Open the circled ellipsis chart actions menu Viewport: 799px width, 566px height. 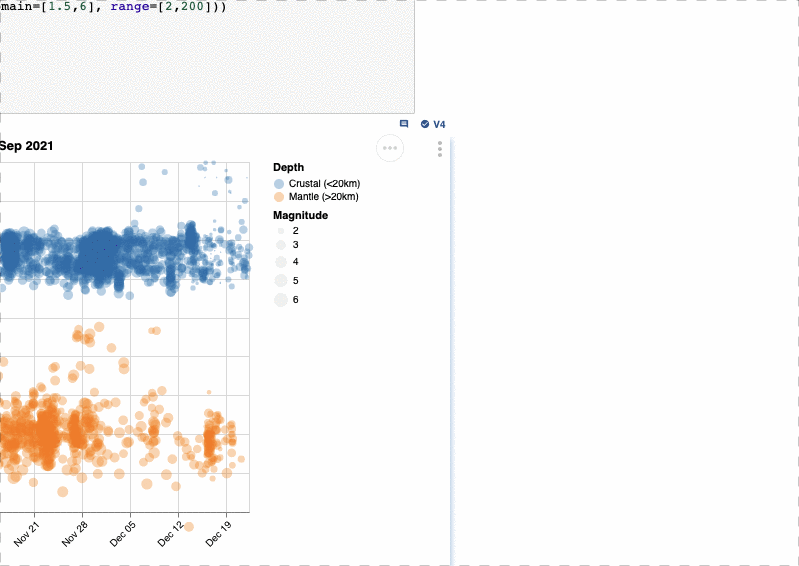[x=390, y=148]
